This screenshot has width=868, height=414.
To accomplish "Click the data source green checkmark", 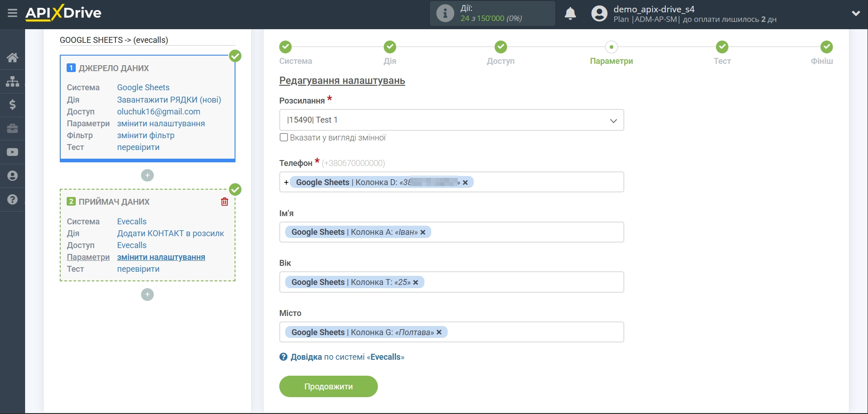I will point(235,56).
